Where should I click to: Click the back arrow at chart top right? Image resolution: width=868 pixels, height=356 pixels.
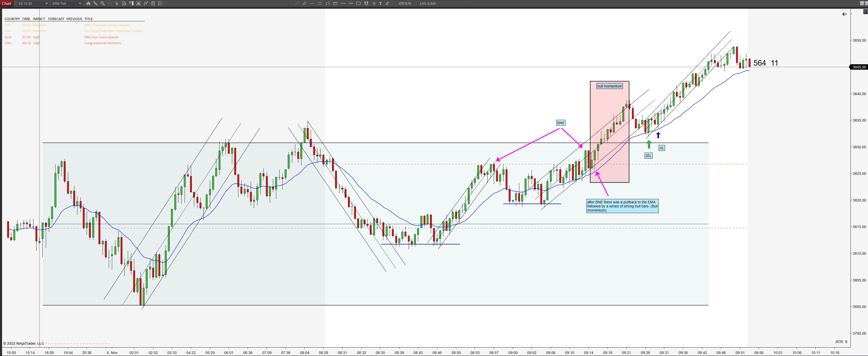[844, 14]
